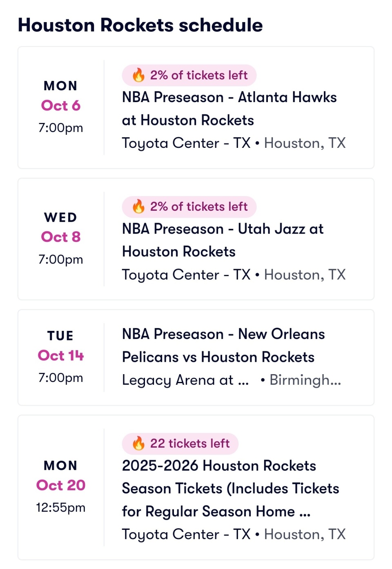Viewport: 392px width, 569px height.
Task: Open New Orleans Pelicans vs Houston Rockets event
Action: pos(196,357)
